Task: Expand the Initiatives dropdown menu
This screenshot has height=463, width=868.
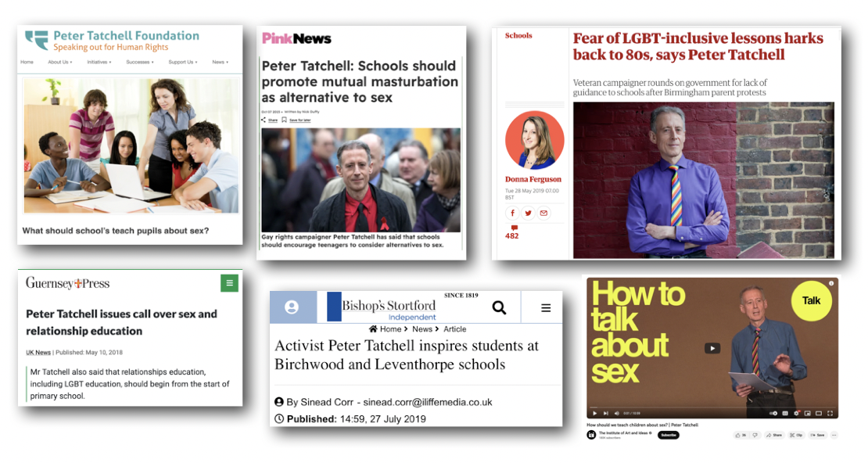Action: pos(99,62)
